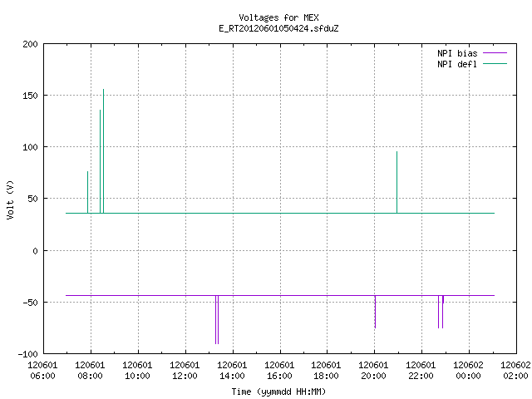Viewport: 532px width, 399px height.
Task: Click the tallest green spike near 155 V
Action: tap(103, 151)
